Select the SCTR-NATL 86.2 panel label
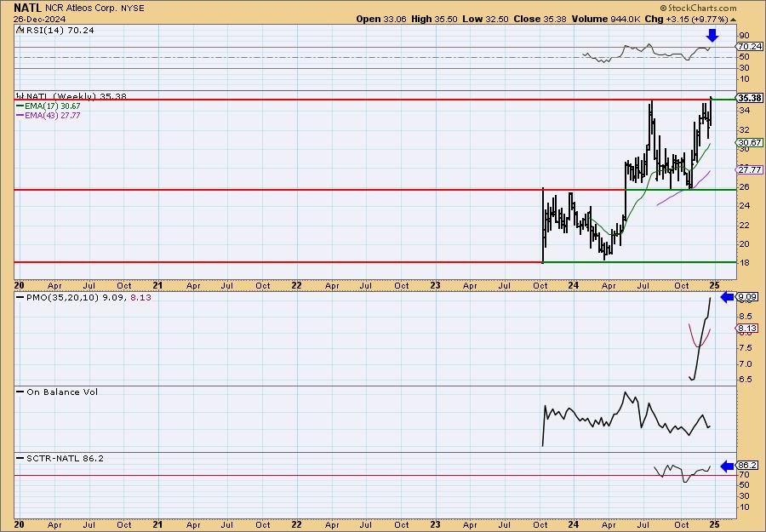Screen dimensions: 766x532 click(65, 458)
